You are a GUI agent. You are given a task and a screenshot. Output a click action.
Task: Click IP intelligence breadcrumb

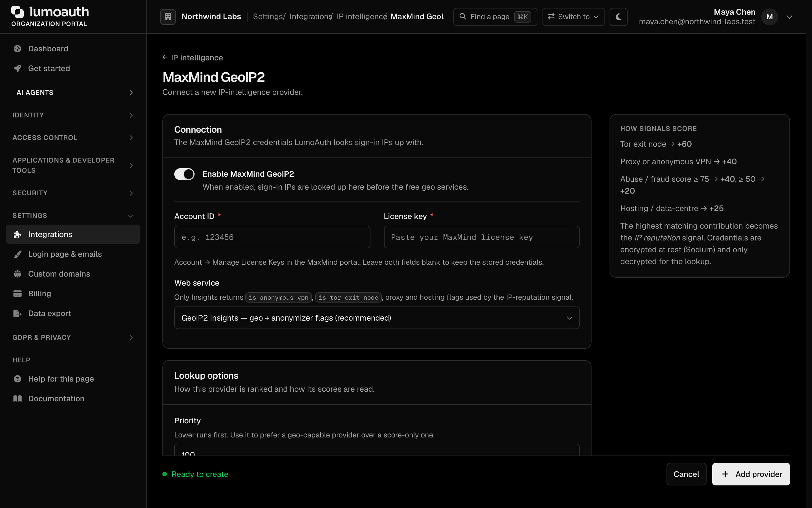[x=361, y=16]
